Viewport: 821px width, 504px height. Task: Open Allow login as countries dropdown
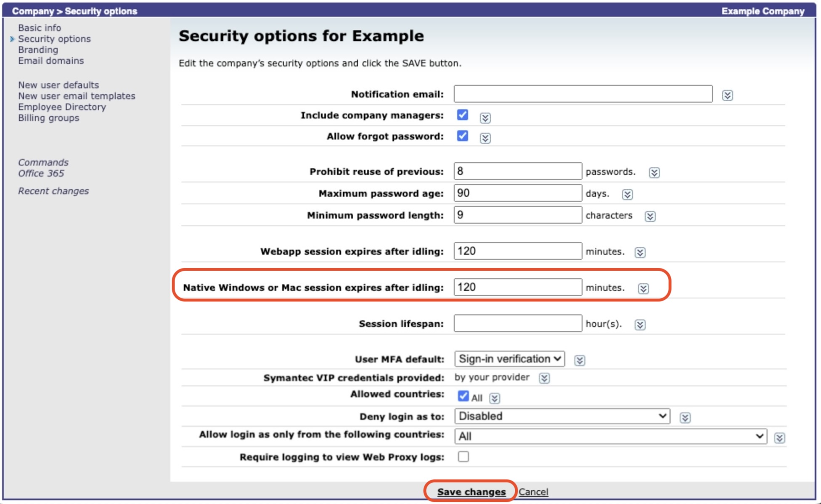[x=610, y=436]
